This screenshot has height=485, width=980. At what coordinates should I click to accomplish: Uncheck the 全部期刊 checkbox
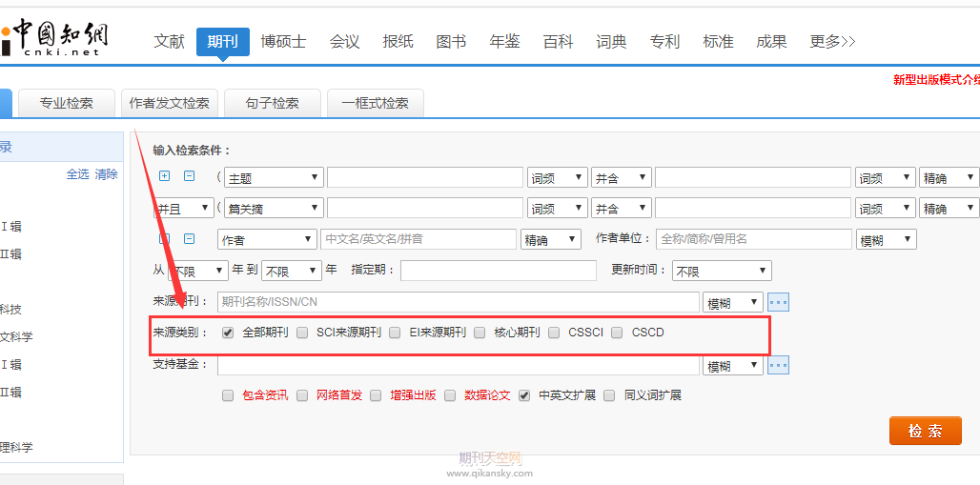pos(228,333)
